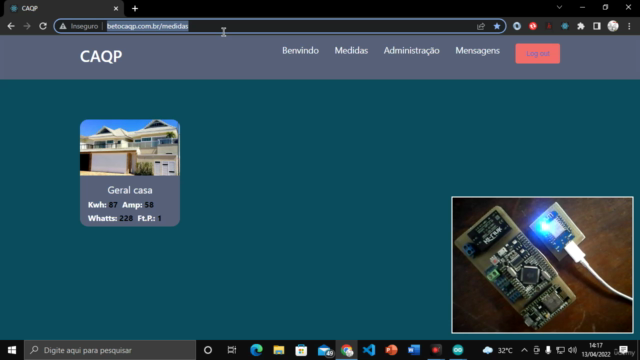Screen dimensions: 640x360
Task: Share this page using the share icon
Action: pyautogui.click(x=481, y=26)
